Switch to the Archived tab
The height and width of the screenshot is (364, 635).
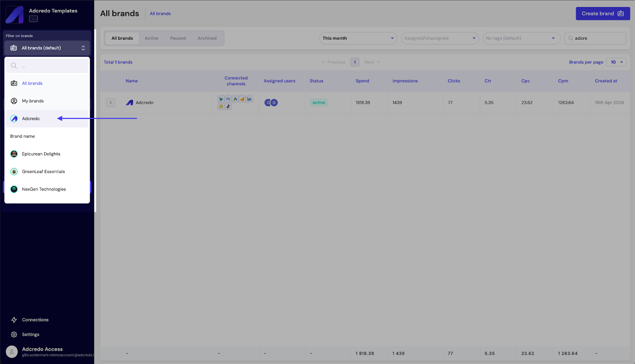pos(207,38)
